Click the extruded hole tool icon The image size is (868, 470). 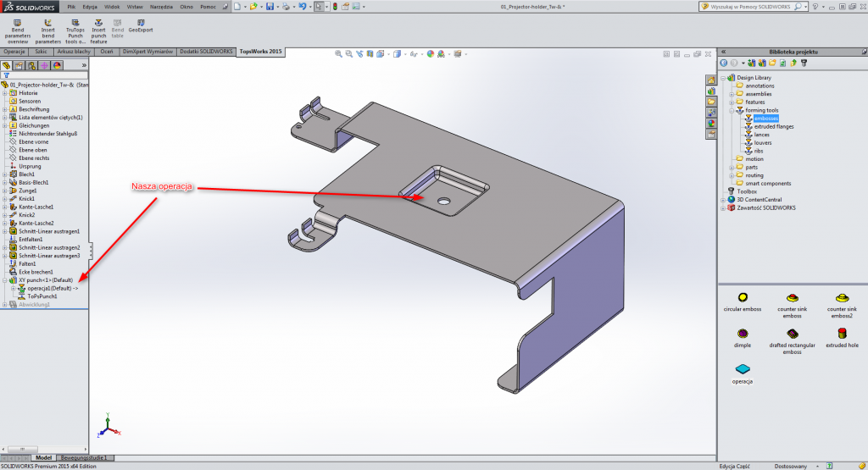tap(843, 335)
